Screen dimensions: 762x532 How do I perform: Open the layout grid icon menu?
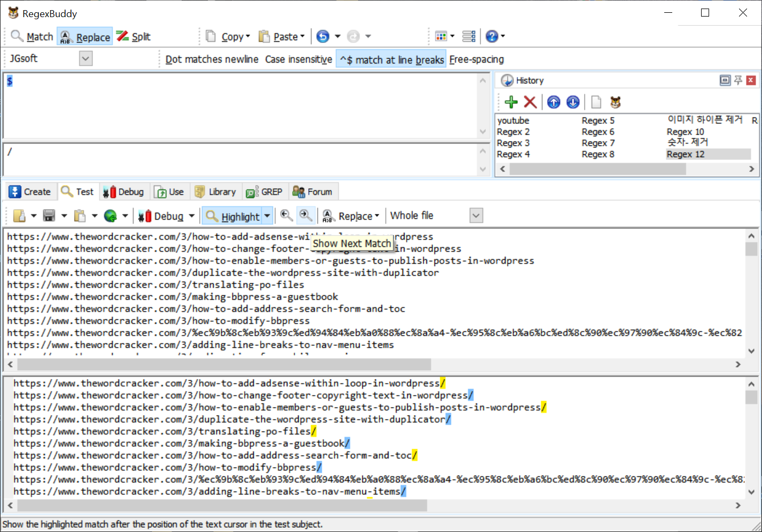pos(445,36)
